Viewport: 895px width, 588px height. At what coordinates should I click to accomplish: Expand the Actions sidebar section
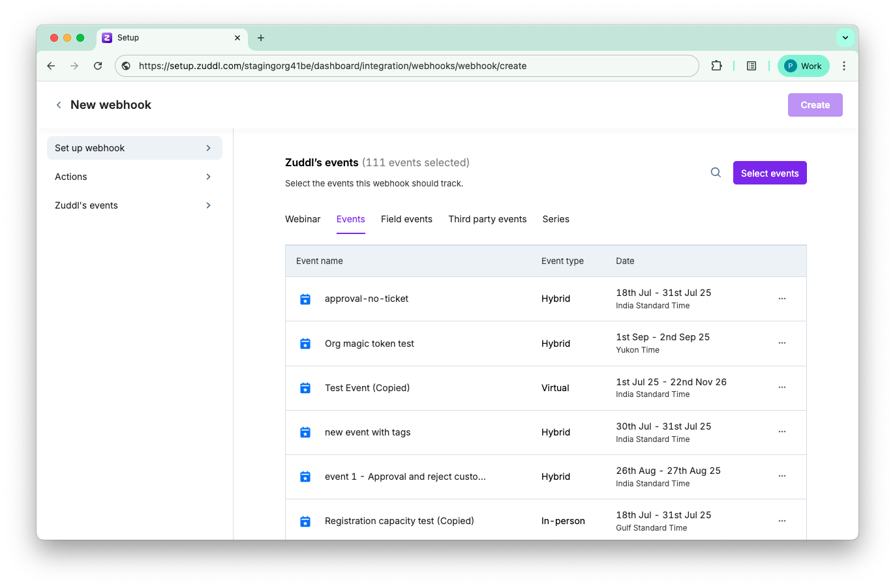tap(134, 177)
